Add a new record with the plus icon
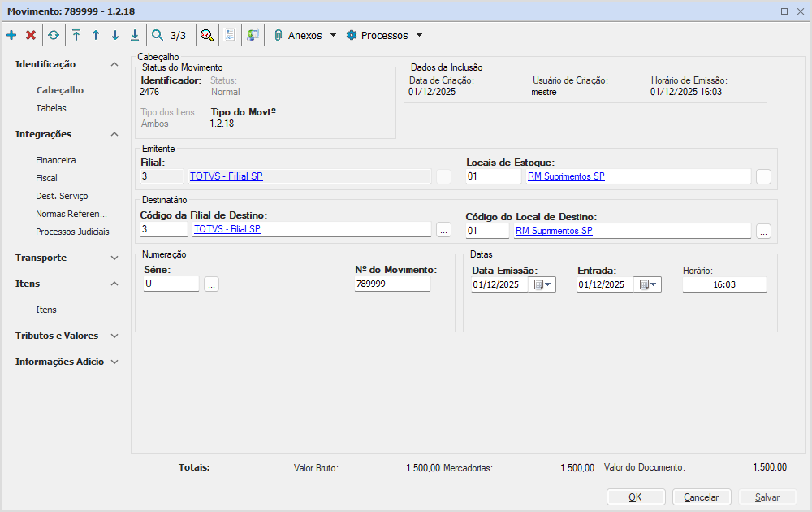Viewport: 812px width, 512px height. pos(11,35)
